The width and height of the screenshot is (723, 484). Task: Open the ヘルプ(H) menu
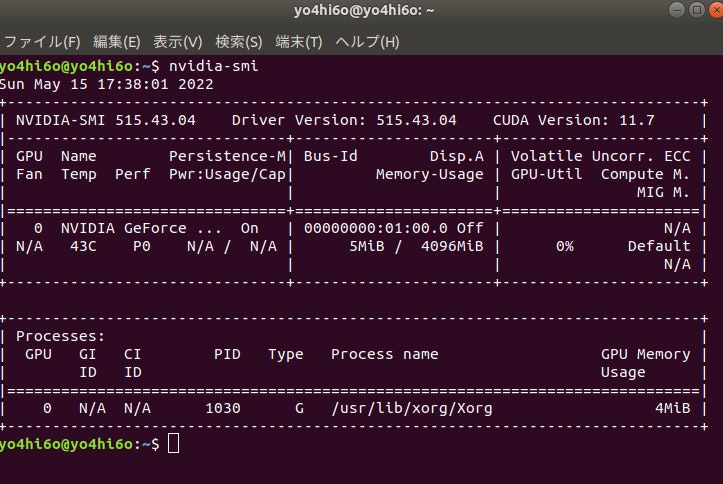pos(367,42)
